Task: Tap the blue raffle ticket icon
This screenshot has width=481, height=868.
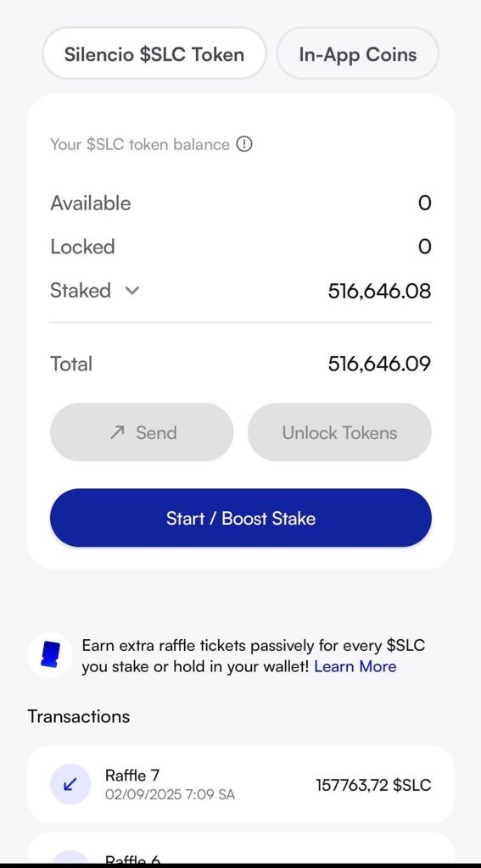Action: tap(50, 655)
